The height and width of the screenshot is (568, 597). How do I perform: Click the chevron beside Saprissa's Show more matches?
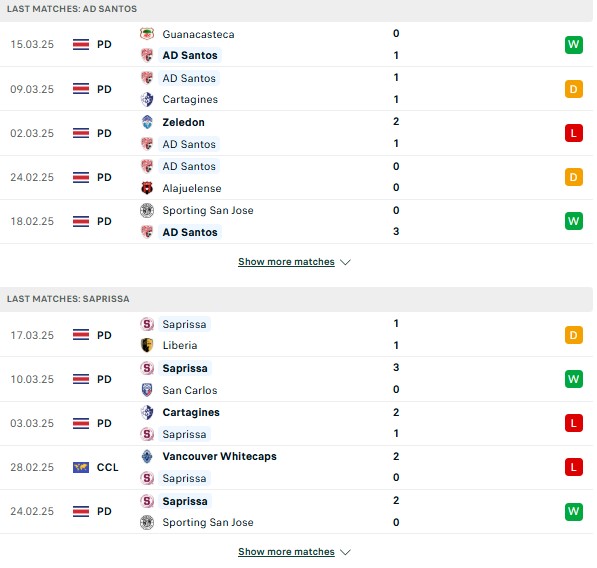pyautogui.click(x=345, y=552)
